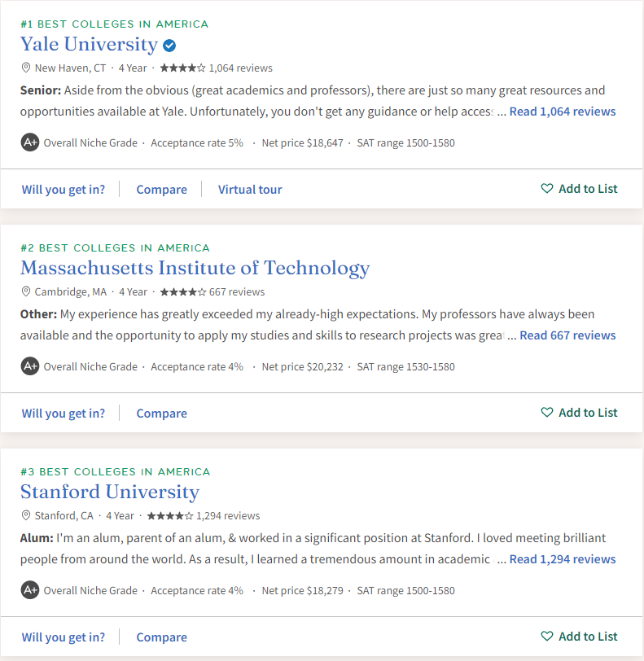Click Compare on the MIT card

pos(161,414)
